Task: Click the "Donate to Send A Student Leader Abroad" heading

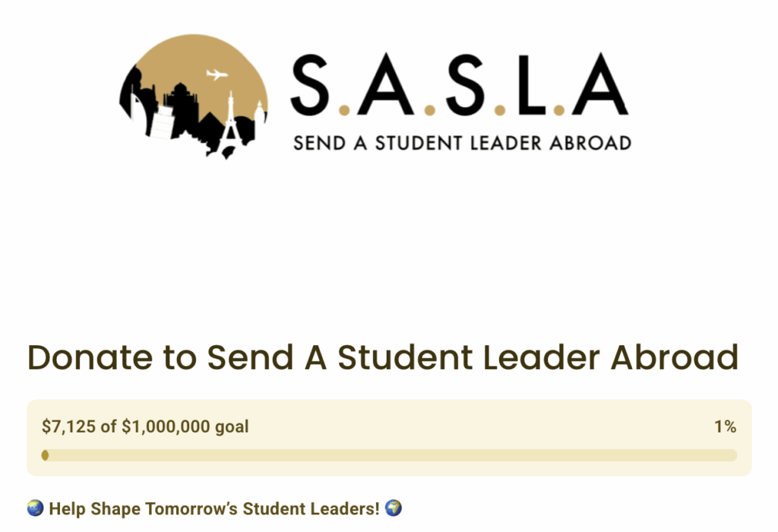Action: pyautogui.click(x=383, y=357)
